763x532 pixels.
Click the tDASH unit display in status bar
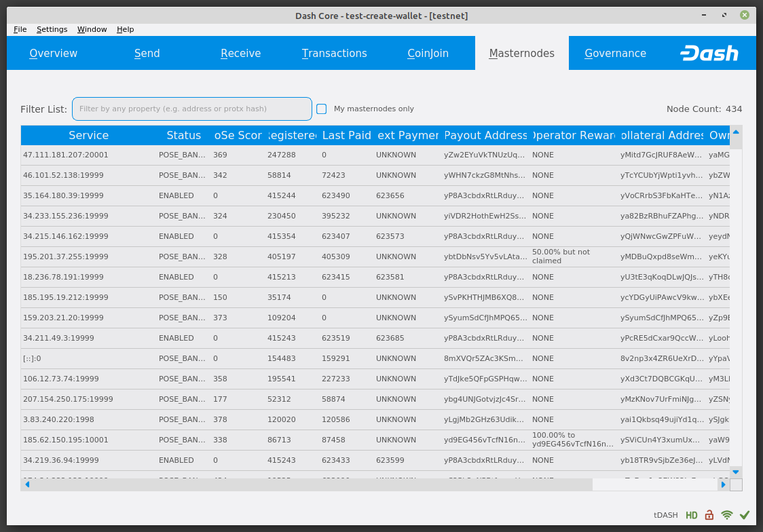click(x=665, y=515)
